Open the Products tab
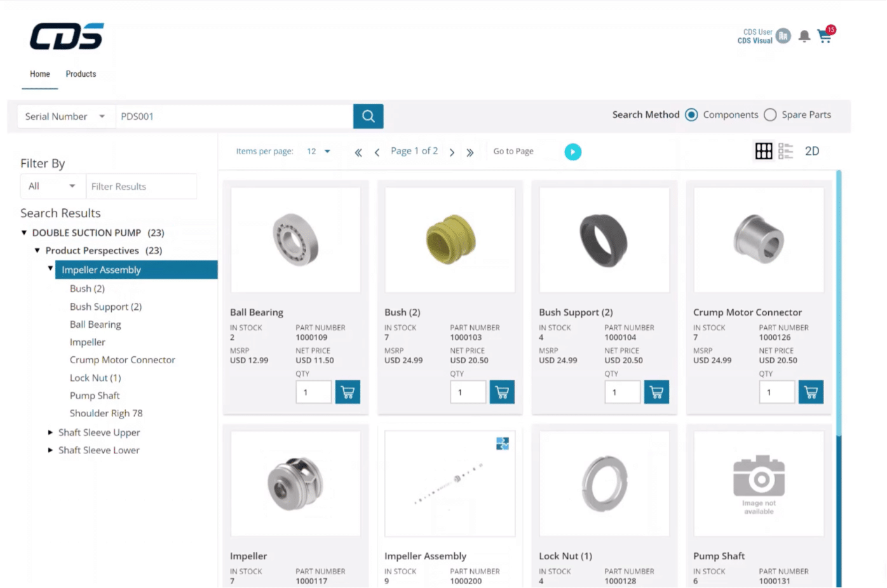The image size is (887, 588). (x=81, y=74)
